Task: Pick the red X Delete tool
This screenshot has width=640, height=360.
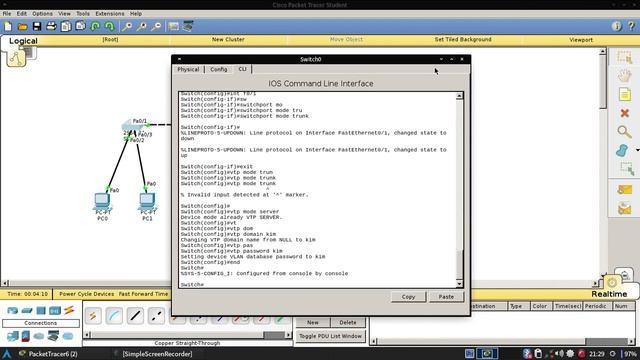Action: [x=624, y=113]
